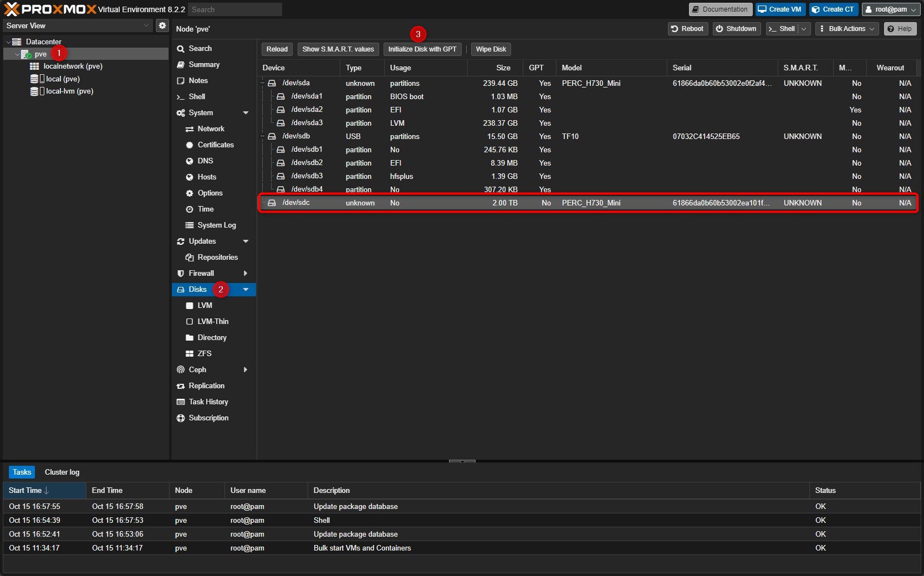Collapse the /dev/sda disk tree row
Image resolution: width=924 pixels, height=576 pixels.
(x=263, y=83)
